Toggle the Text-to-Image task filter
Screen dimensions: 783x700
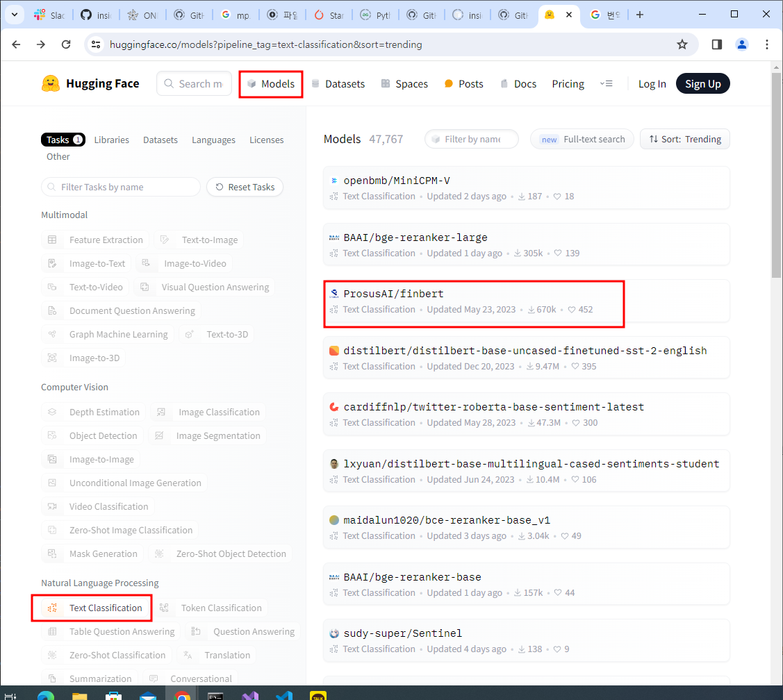[199, 240]
